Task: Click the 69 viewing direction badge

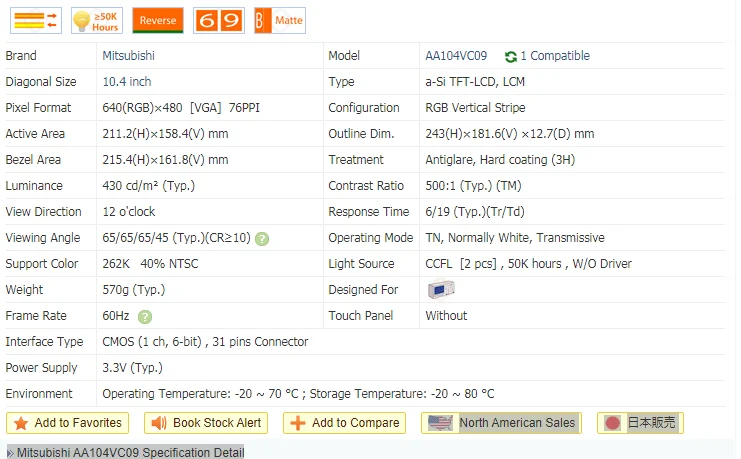Action: point(219,20)
